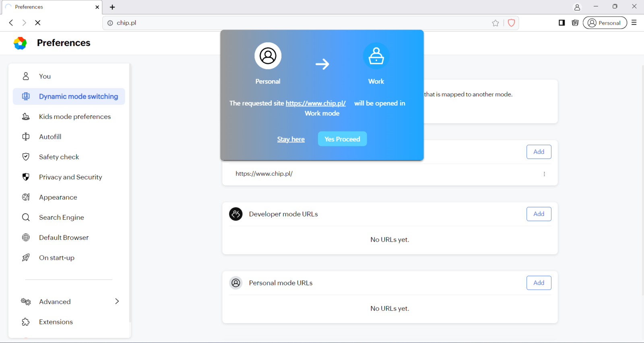Expand the Advanced settings section
This screenshot has width=644, height=343.
tap(117, 301)
